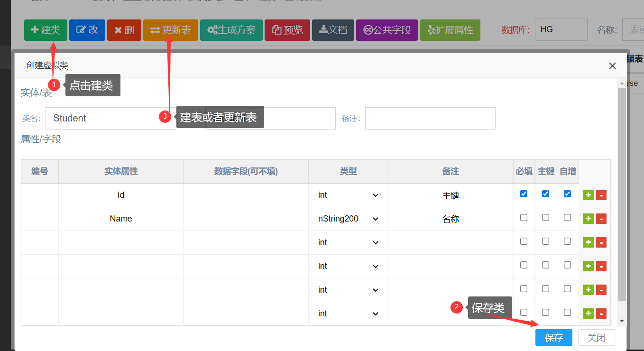
Task: Uncheck 自增 checkbox in the Id row
Action: 567,194
